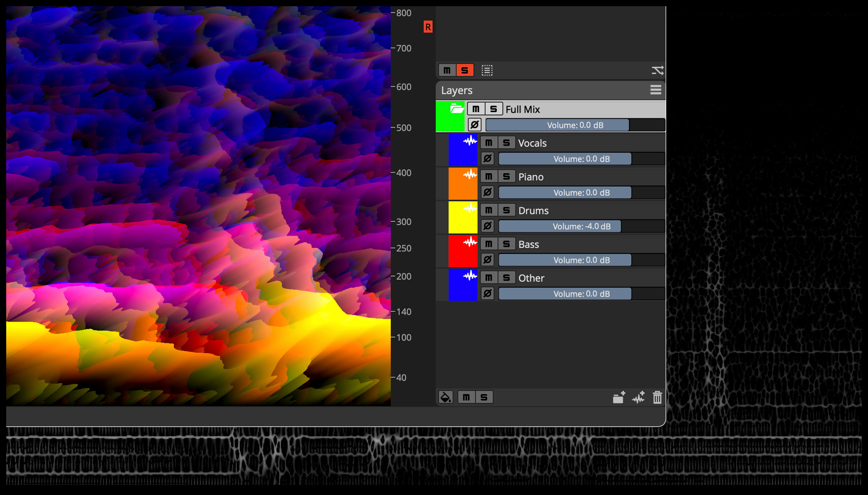This screenshot has width=868, height=495.
Task: Invert phase on the Vocals layer
Action: [x=487, y=159]
